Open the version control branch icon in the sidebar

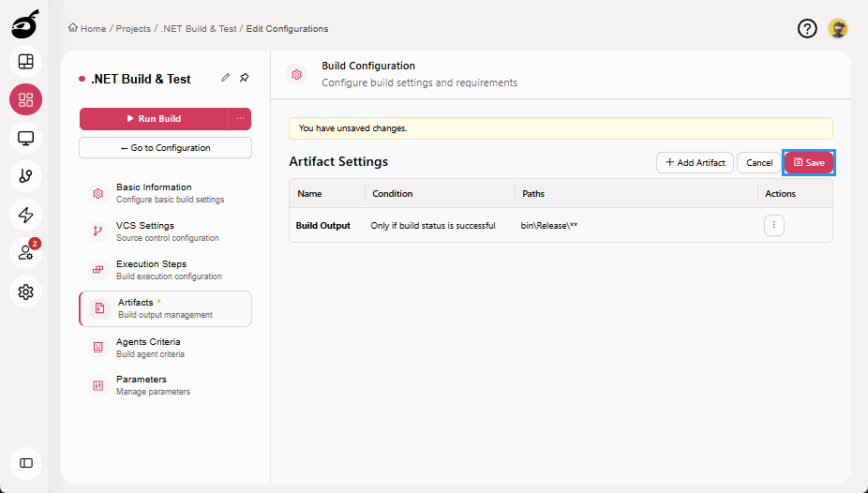[25, 176]
